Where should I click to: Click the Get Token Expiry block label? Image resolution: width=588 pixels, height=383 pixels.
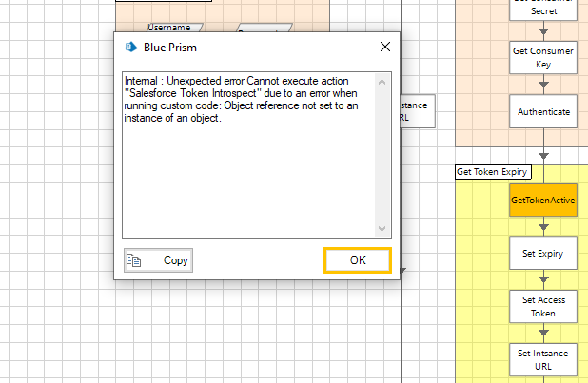click(493, 172)
